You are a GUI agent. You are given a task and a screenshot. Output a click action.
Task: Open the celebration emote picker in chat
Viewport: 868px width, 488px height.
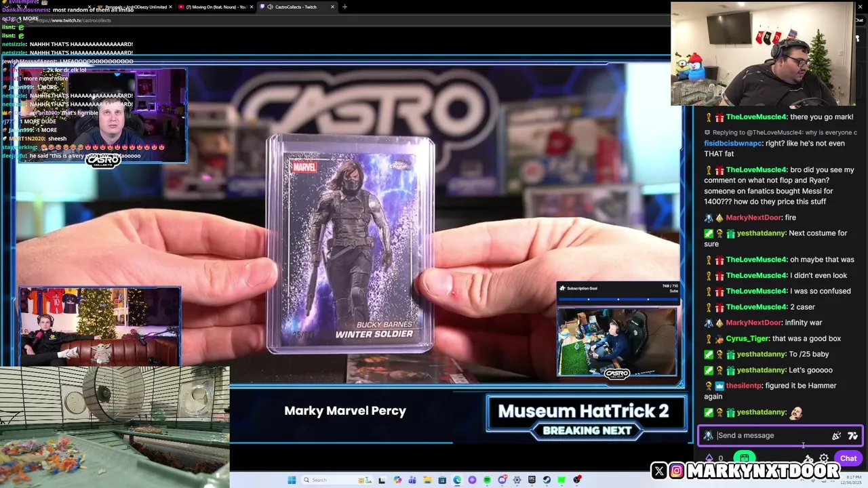(x=837, y=436)
